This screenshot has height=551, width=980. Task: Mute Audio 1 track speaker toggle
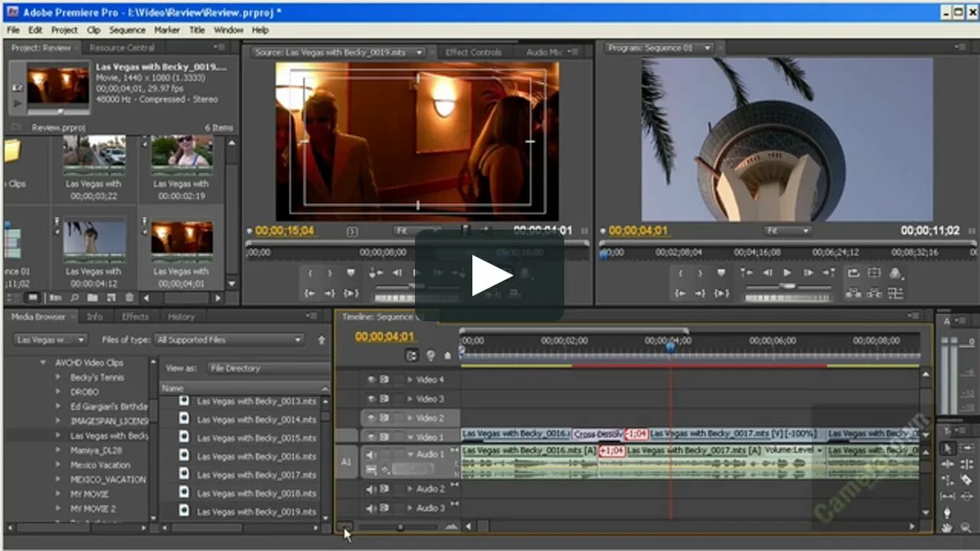[x=371, y=455]
